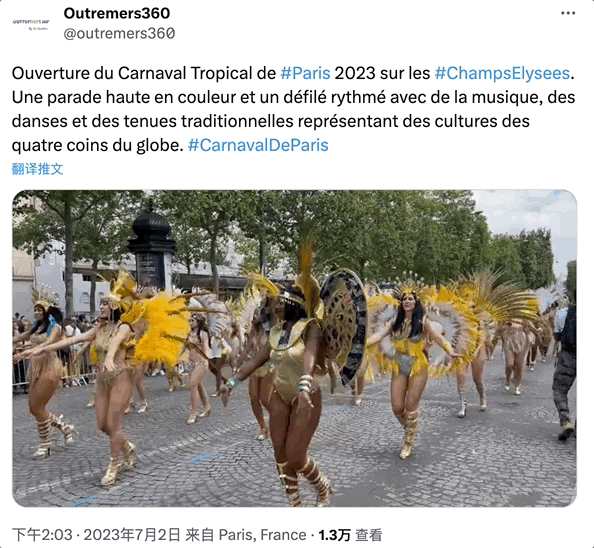
Task: Click the Outremers360 profile avatar
Action: (31, 23)
